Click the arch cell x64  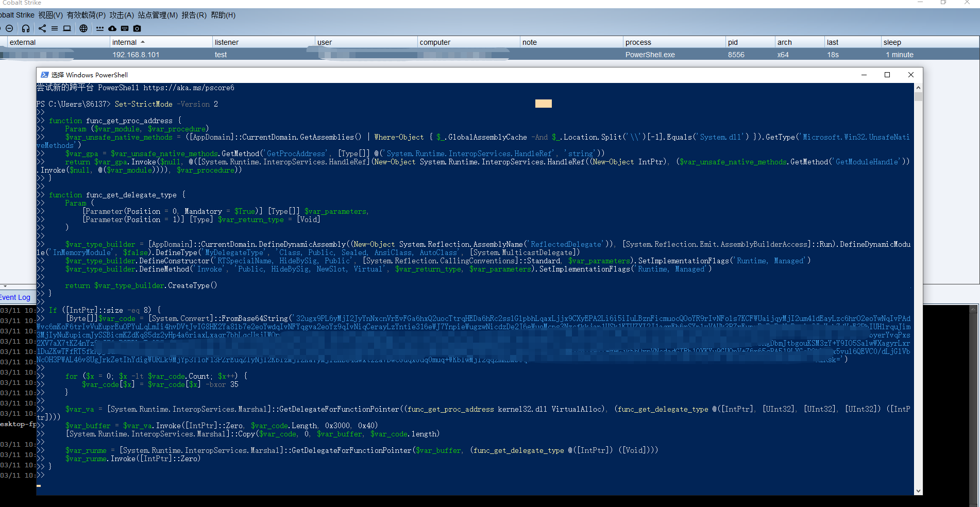(783, 55)
